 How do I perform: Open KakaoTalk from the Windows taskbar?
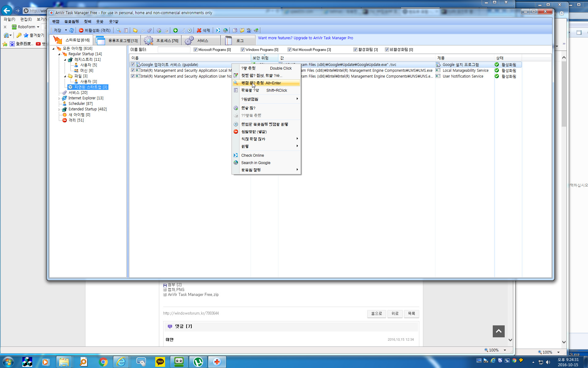tap(160, 362)
